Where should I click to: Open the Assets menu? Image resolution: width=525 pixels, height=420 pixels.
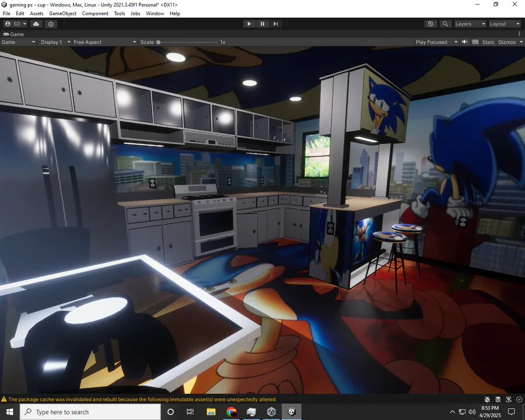(x=37, y=13)
